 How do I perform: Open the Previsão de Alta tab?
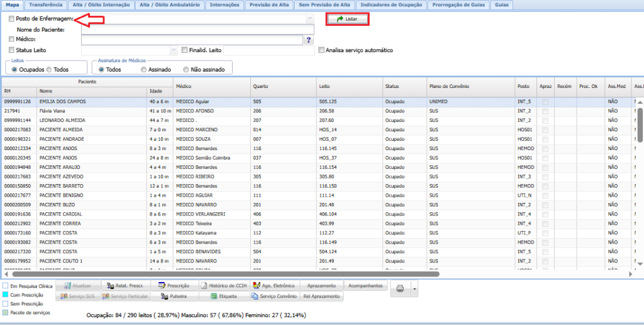tap(269, 5)
